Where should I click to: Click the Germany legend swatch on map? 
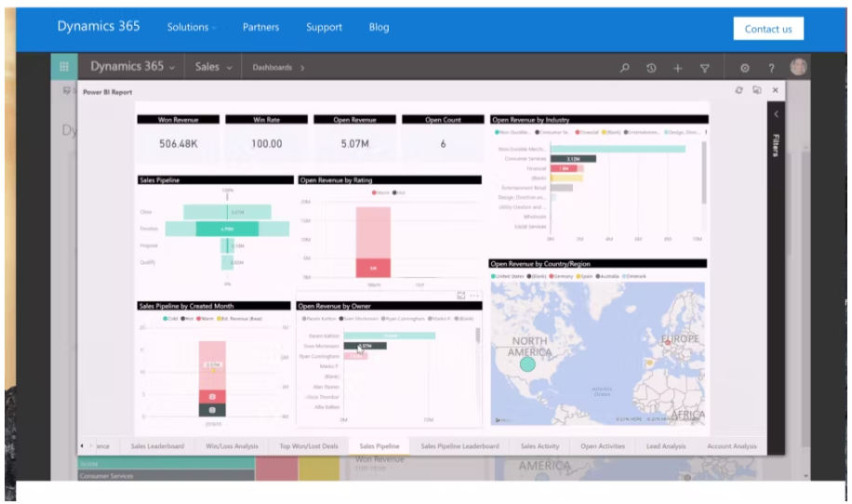pos(552,276)
